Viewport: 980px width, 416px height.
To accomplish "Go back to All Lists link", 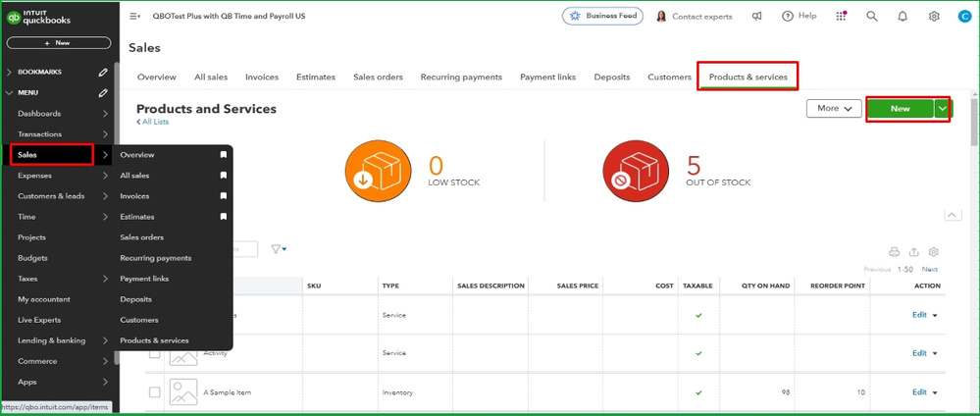I will tap(152, 122).
